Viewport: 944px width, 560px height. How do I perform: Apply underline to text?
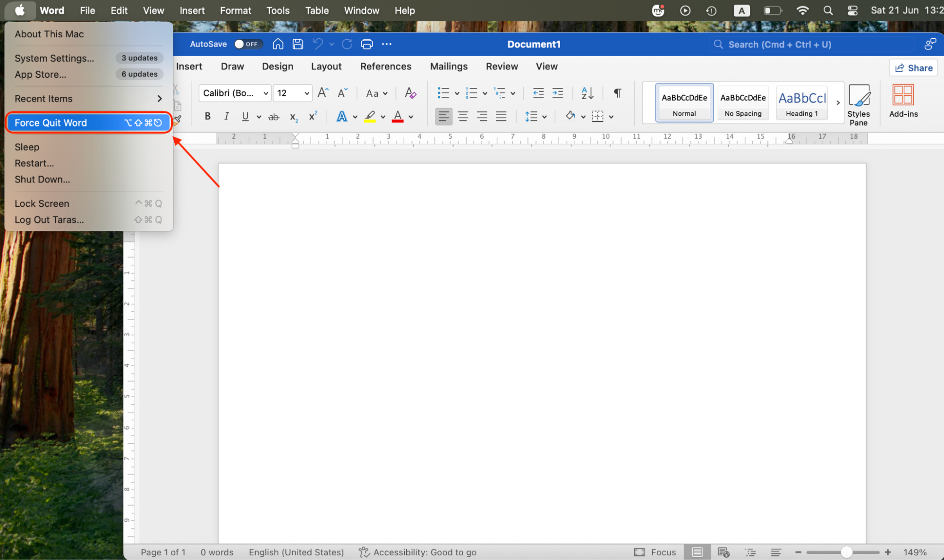click(x=245, y=116)
